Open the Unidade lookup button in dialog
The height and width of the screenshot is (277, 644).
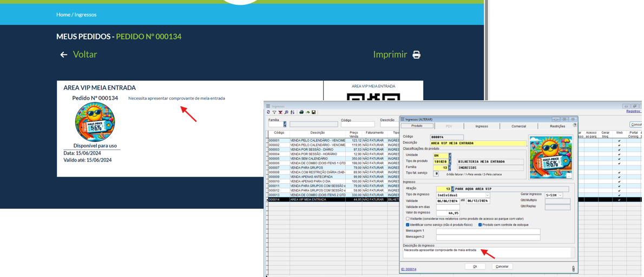tap(450, 155)
